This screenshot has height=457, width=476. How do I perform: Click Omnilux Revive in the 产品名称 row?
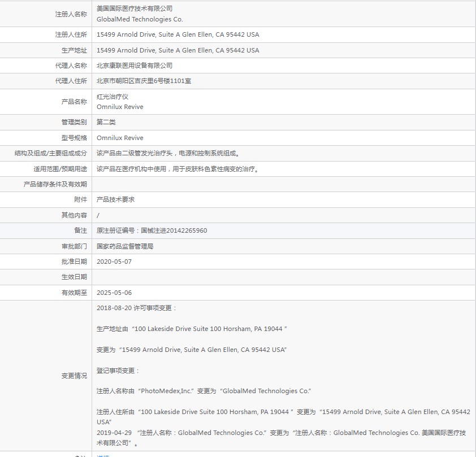tap(120, 107)
